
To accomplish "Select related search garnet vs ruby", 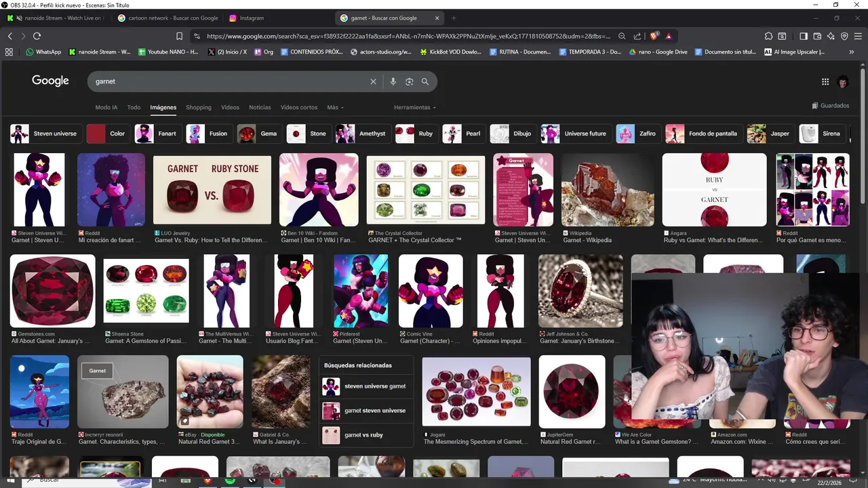I will coord(366,435).
